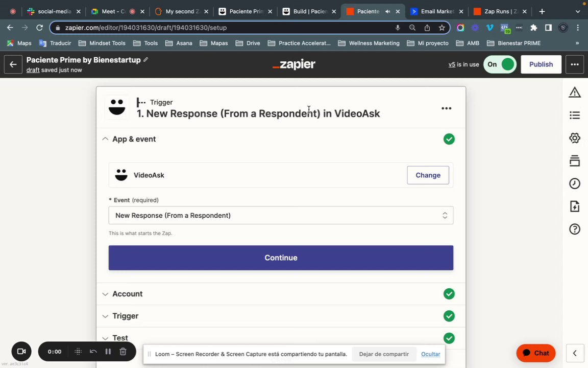The height and width of the screenshot is (368, 588).
Task: Bookmark this page star icon
Action: pos(442,28)
